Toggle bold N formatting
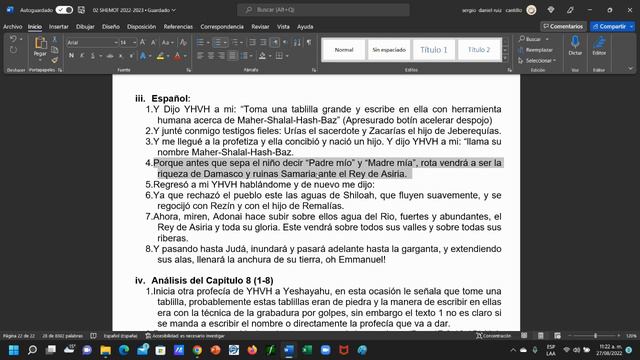 (71, 56)
